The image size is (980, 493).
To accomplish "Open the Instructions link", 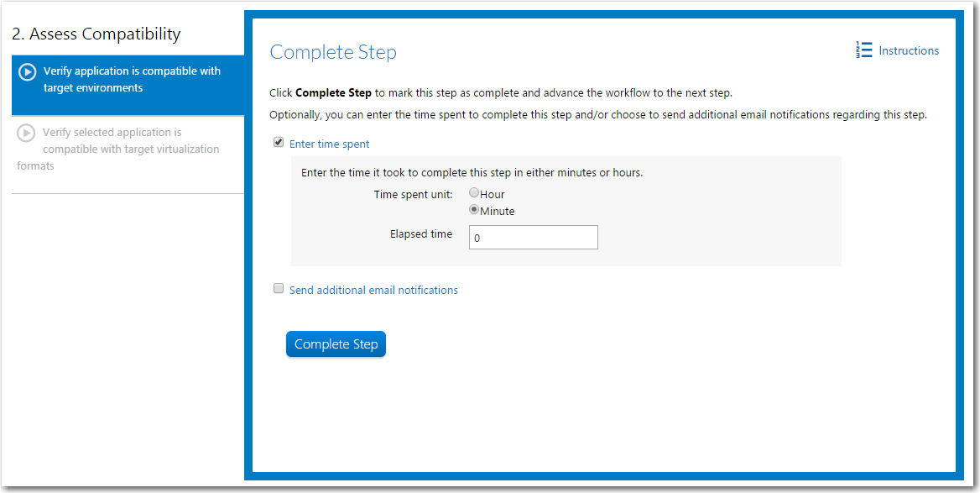I will tap(909, 50).
